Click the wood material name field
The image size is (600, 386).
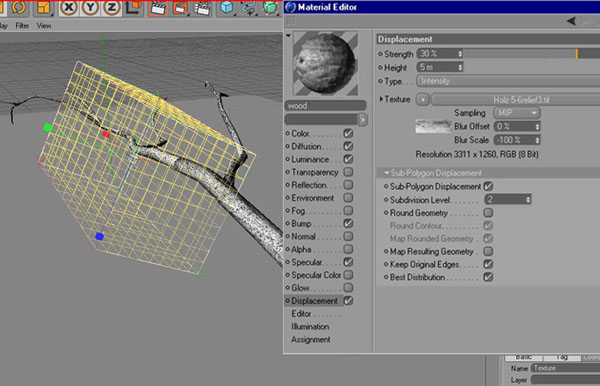(326, 106)
